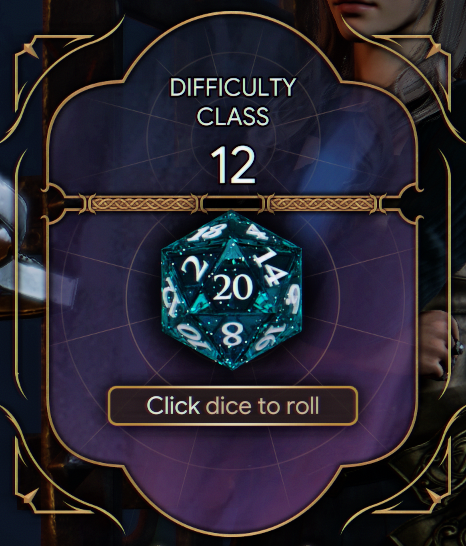Click the Difficulty Class number 12

233,165
